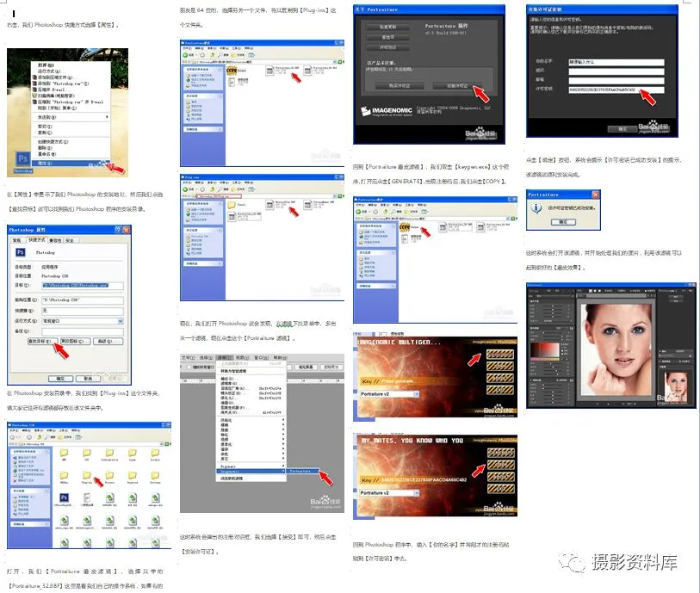
Task: Click 确定 in Portraiture success message box
Action: pos(563,222)
